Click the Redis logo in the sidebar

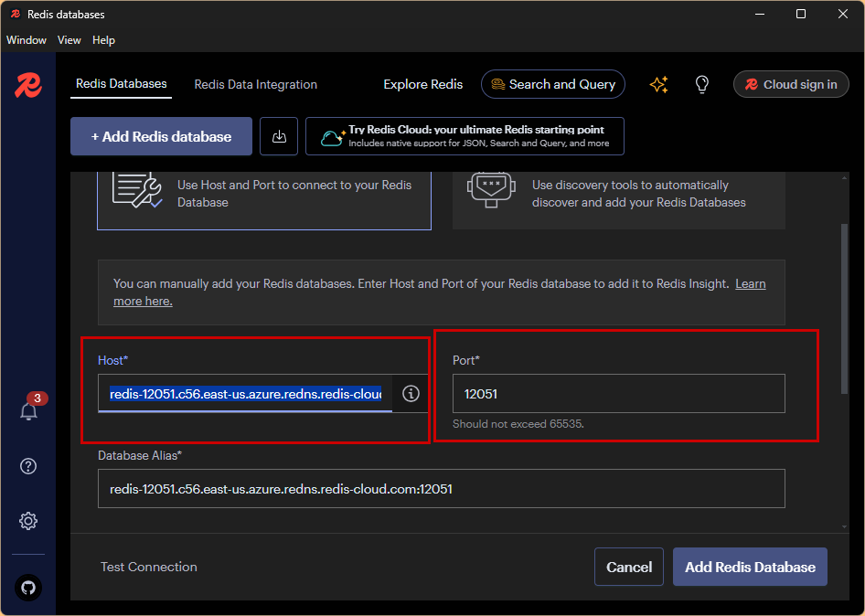point(28,86)
